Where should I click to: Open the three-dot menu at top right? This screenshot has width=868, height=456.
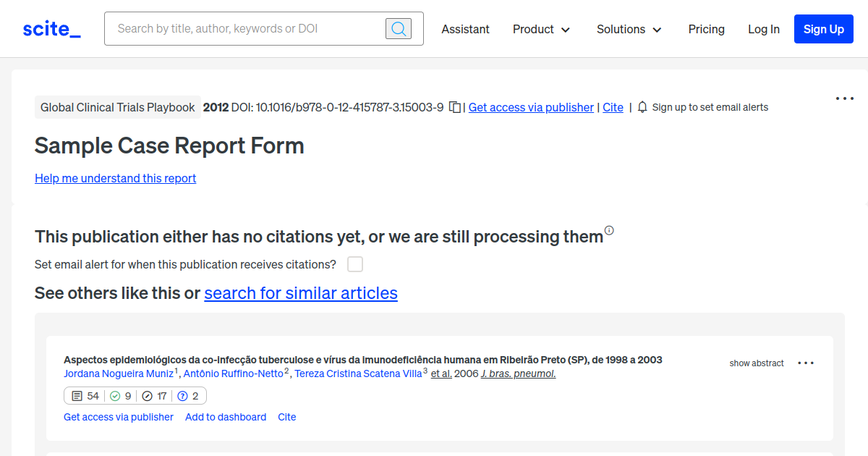coord(844,98)
